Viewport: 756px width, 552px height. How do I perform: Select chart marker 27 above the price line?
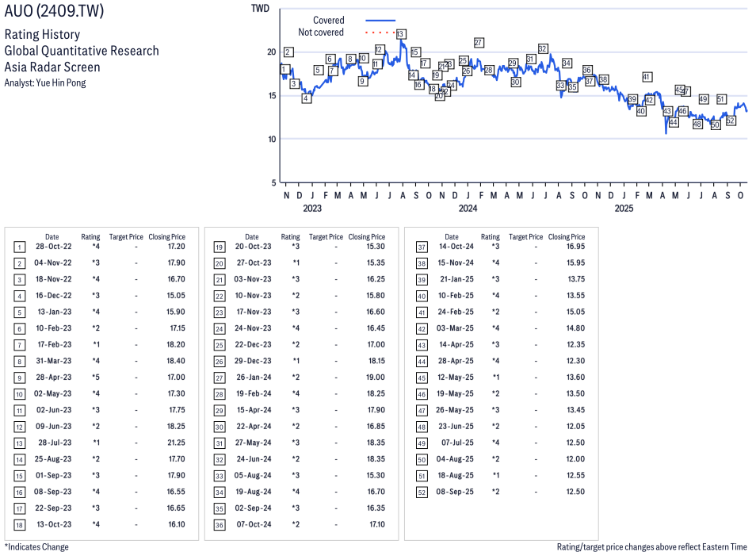coord(479,43)
